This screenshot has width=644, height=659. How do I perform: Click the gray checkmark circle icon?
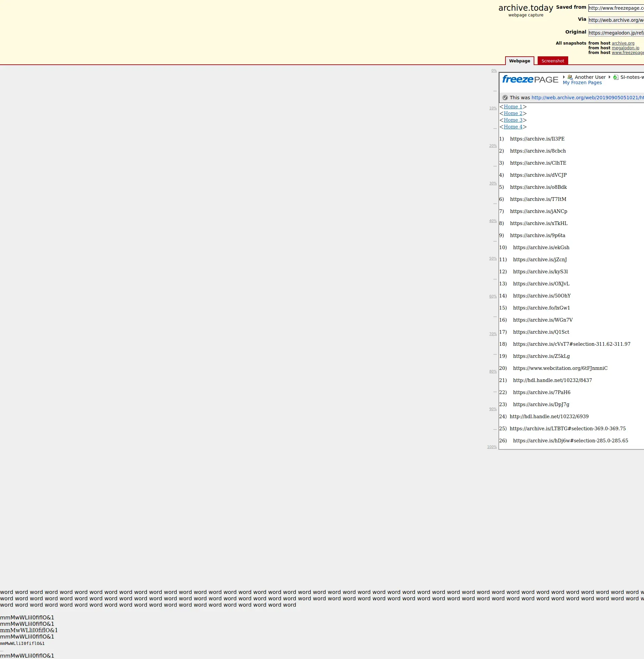click(505, 98)
